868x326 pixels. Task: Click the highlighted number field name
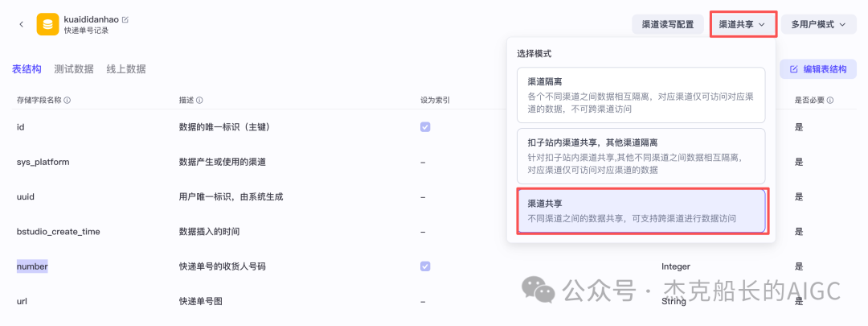pyautogui.click(x=32, y=266)
